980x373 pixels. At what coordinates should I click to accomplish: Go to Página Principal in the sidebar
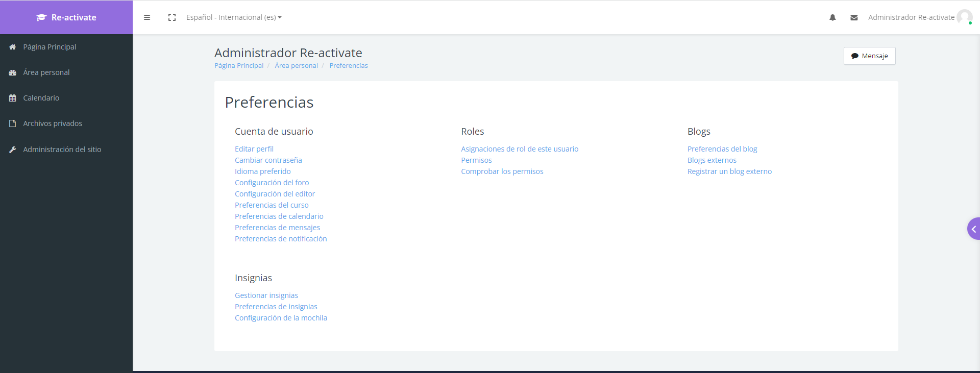pyautogui.click(x=50, y=47)
